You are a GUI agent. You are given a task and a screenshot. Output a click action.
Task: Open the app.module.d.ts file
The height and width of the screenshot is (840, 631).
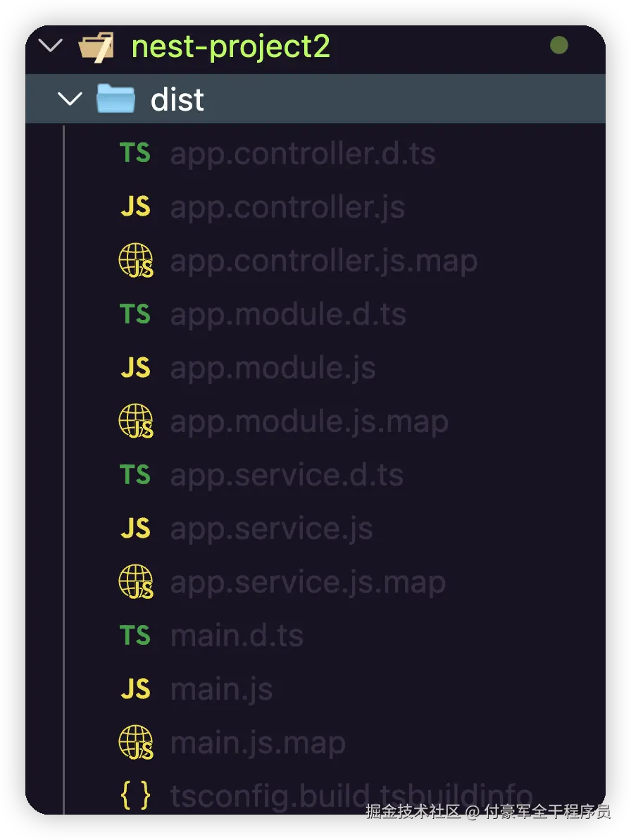point(289,315)
